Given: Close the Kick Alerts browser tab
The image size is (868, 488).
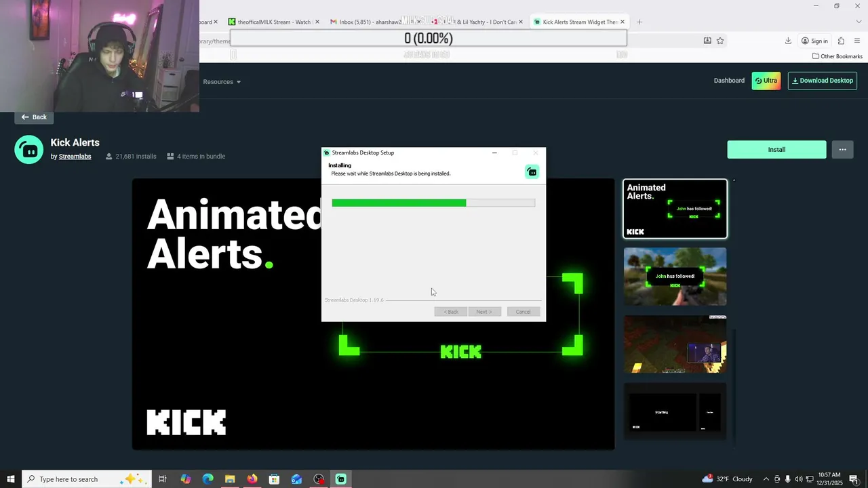Looking at the screenshot, I should click(x=624, y=22).
